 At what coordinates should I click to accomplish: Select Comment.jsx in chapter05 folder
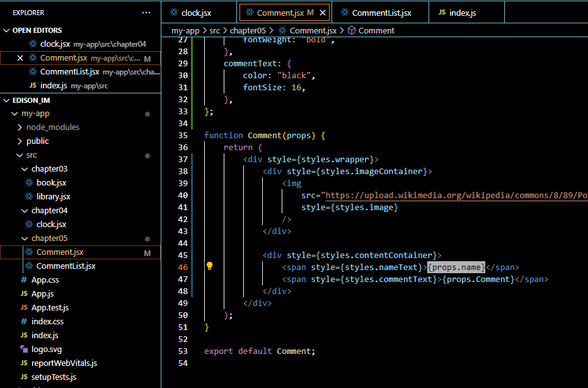60,252
